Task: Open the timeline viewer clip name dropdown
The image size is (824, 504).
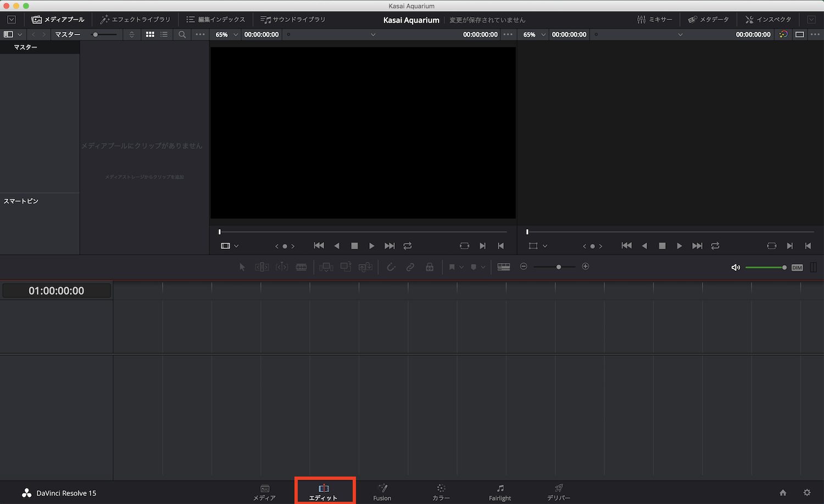Action: point(680,35)
